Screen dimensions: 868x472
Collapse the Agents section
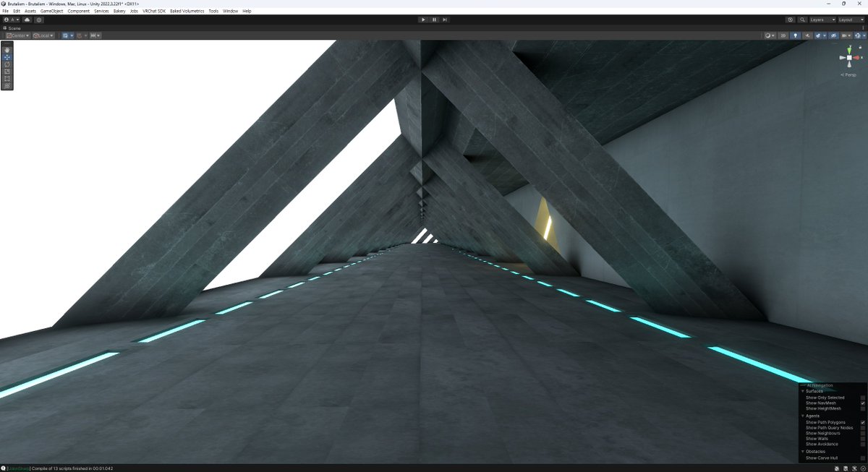coord(803,416)
